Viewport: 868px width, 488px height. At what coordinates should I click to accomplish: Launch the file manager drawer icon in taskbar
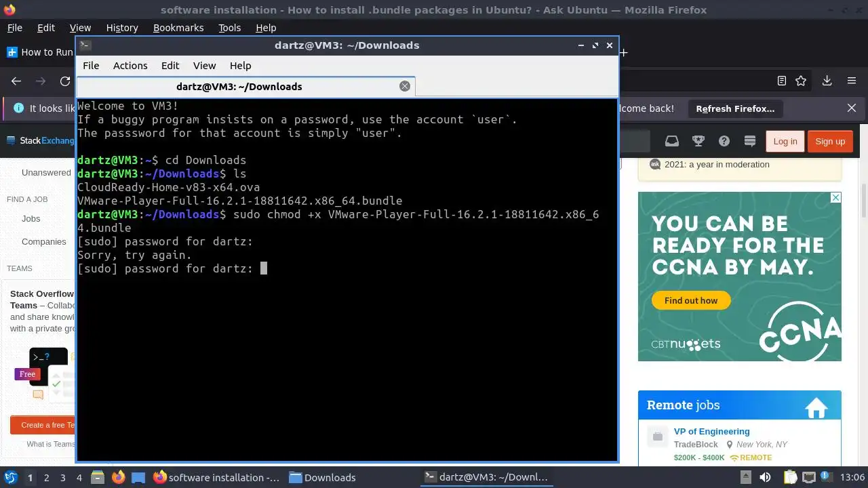click(x=96, y=477)
